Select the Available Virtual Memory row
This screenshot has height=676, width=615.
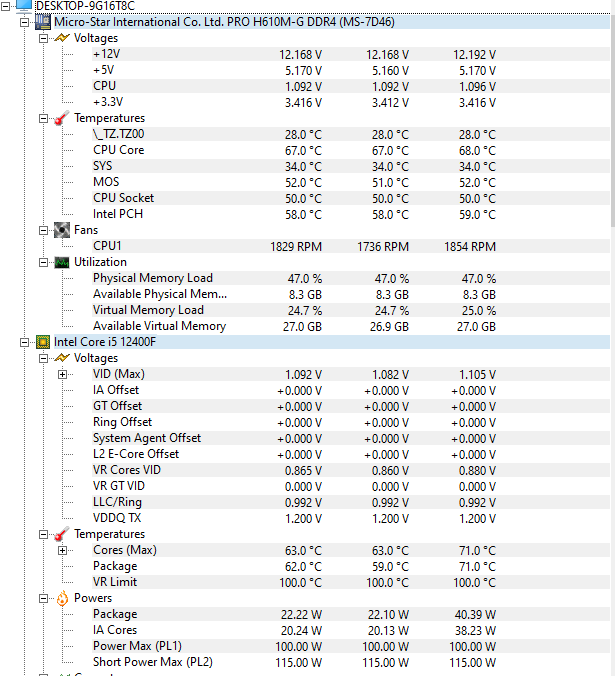click(350, 326)
